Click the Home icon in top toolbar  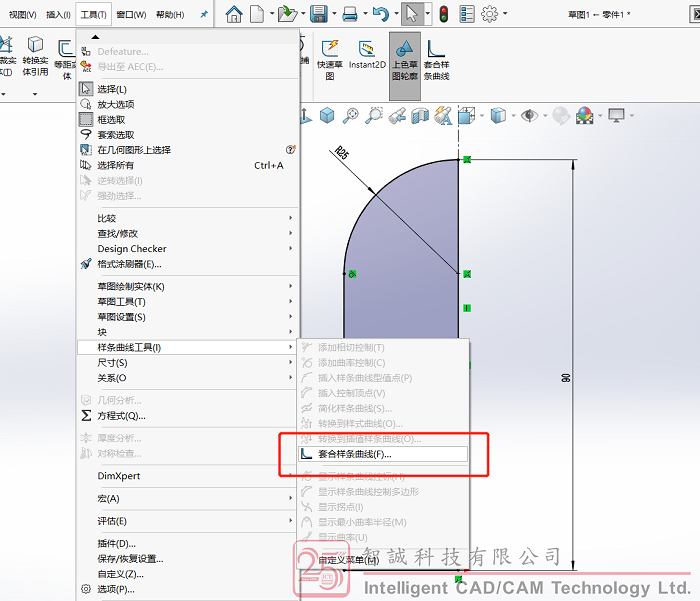(234, 14)
